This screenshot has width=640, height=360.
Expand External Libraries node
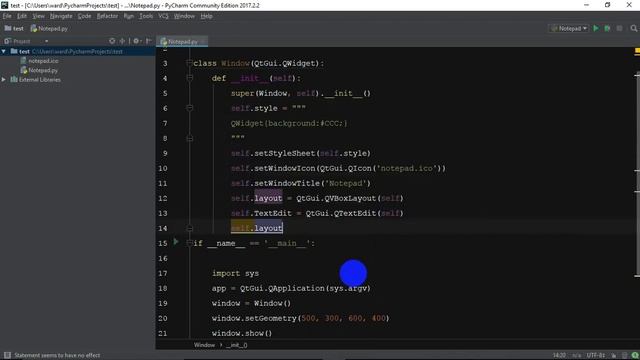point(4,80)
